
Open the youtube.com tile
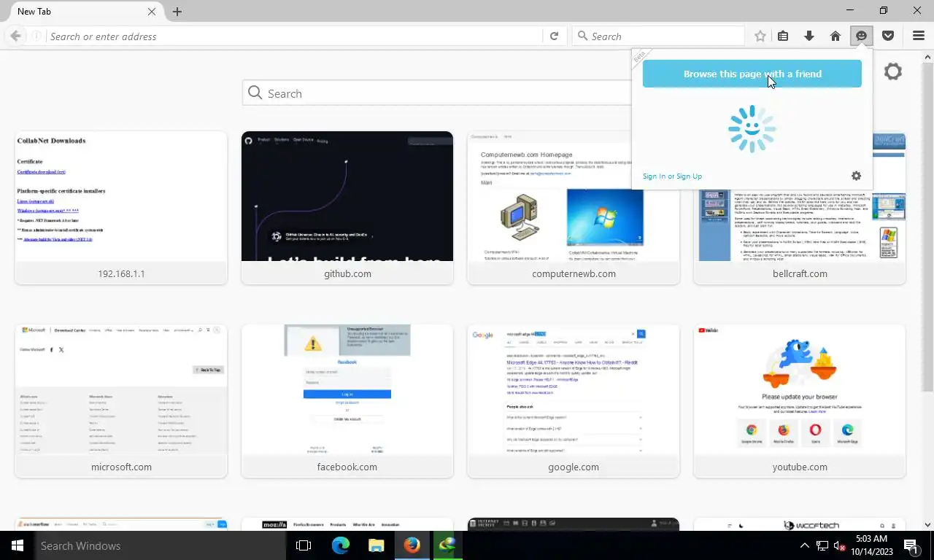click(x=800, y=401)
